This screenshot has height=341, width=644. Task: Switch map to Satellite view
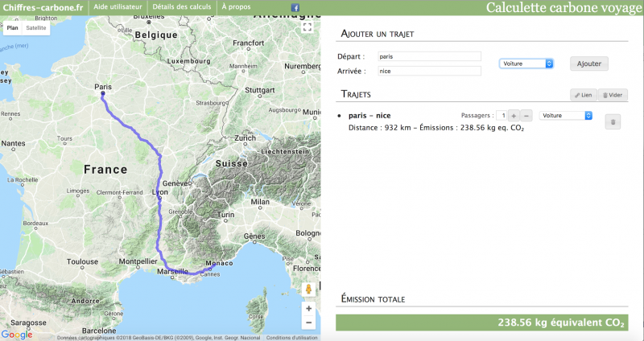click(36, 28)
